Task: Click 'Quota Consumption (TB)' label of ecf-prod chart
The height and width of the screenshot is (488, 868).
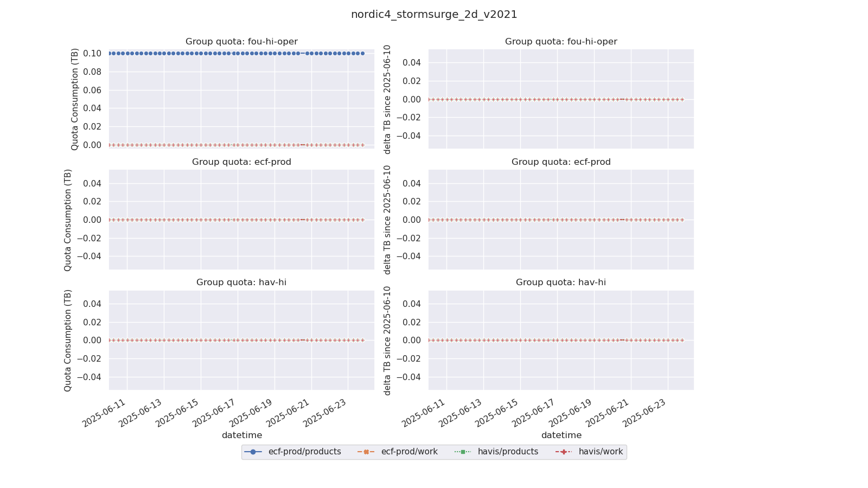Action: point(68,220)
